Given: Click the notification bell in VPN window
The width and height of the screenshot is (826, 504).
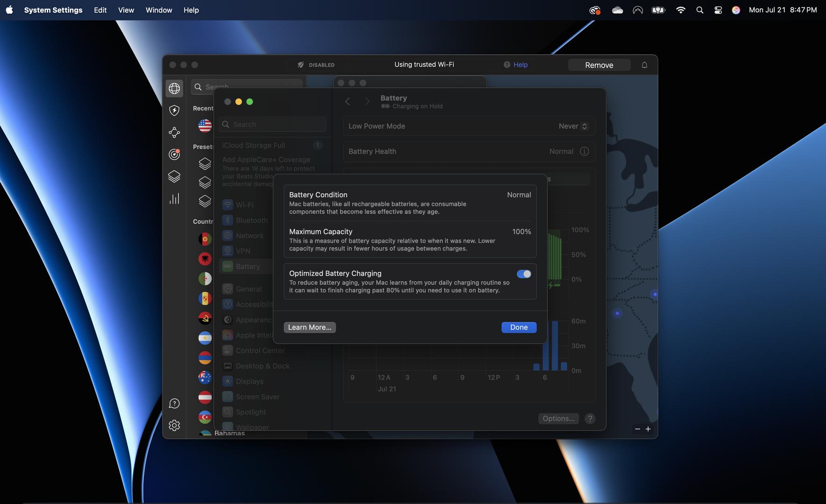Looking at the screenshot, I should [644, 65].
